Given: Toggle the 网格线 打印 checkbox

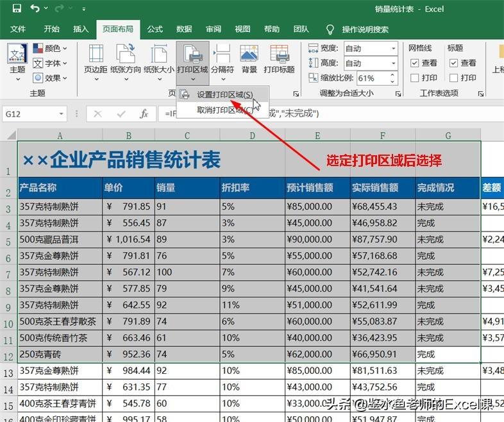Looking at the screenshot, I should pos(415,78).
